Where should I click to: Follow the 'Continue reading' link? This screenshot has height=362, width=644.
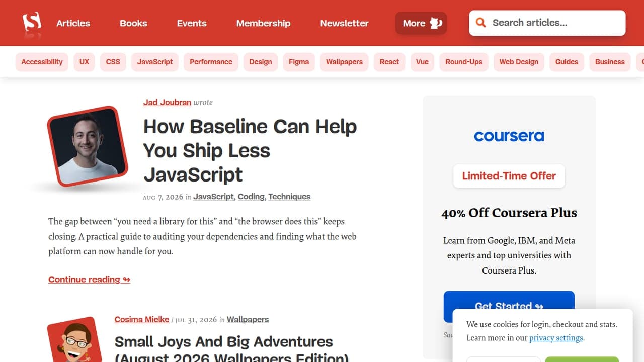(x=89, y=280)
